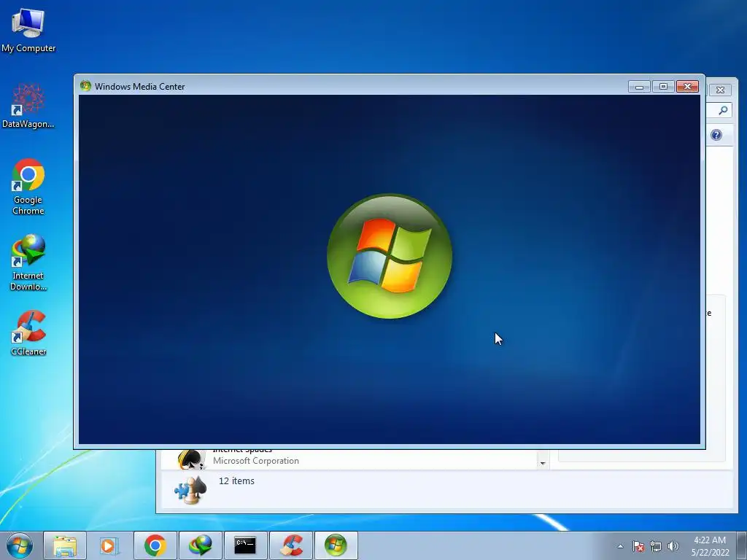
Task: Click the Media Center title bar icon
Action: pyautogui.click(x=86, y=86)
